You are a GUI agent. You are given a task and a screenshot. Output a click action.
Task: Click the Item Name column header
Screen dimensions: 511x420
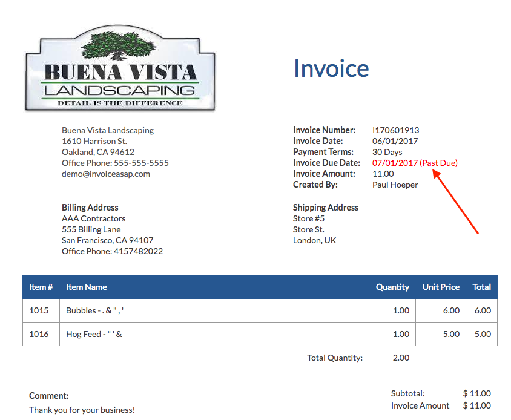(87, 287)
